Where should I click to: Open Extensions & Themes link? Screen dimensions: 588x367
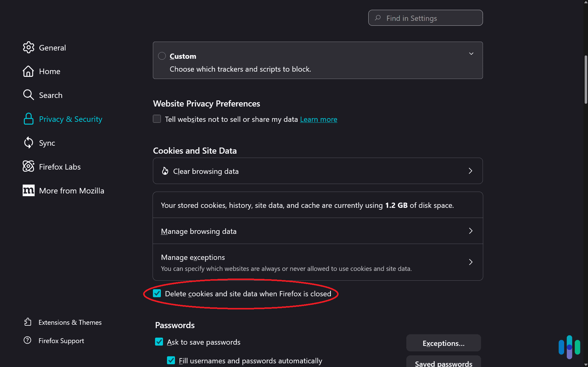70,322
